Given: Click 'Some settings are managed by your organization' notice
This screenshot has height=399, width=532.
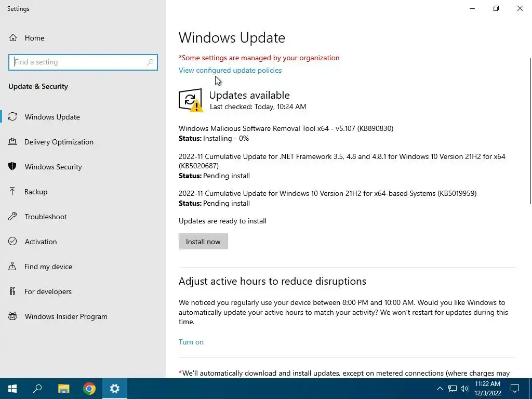Looking at the screenshot, I should 259,58.
